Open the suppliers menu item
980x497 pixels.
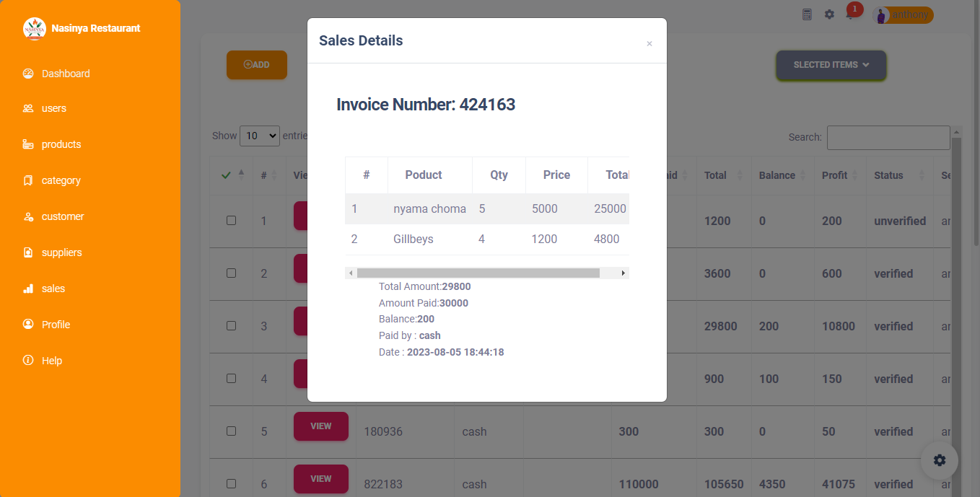click(61, 252)
